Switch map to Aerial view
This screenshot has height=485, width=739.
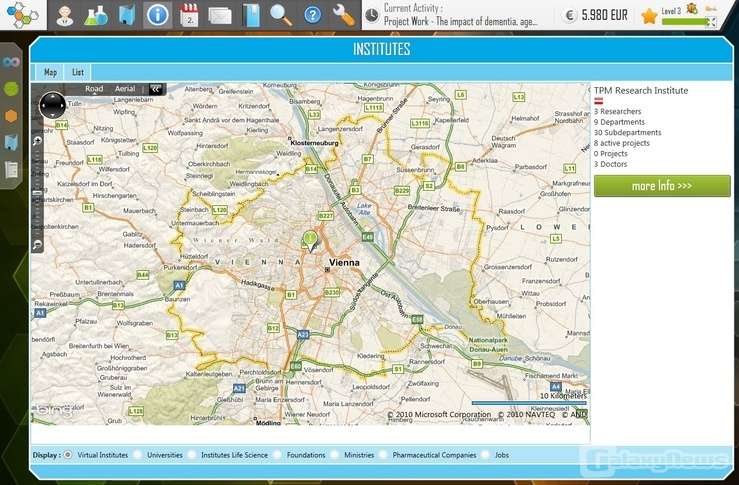pyautogui.click(x=125, y=89)
